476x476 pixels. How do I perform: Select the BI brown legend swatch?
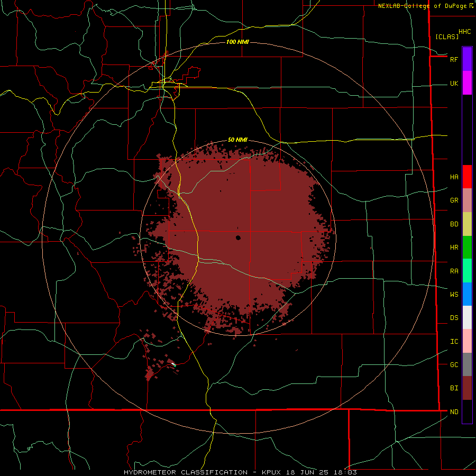(467, 388)
